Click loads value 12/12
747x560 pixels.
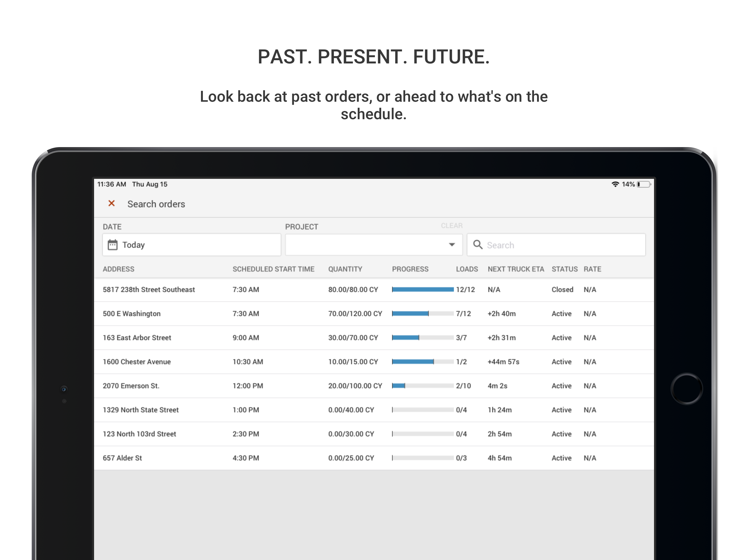[465, 290]
